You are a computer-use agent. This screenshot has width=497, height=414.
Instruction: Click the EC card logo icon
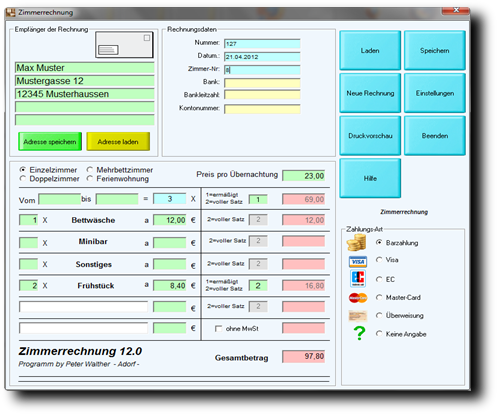358,278
